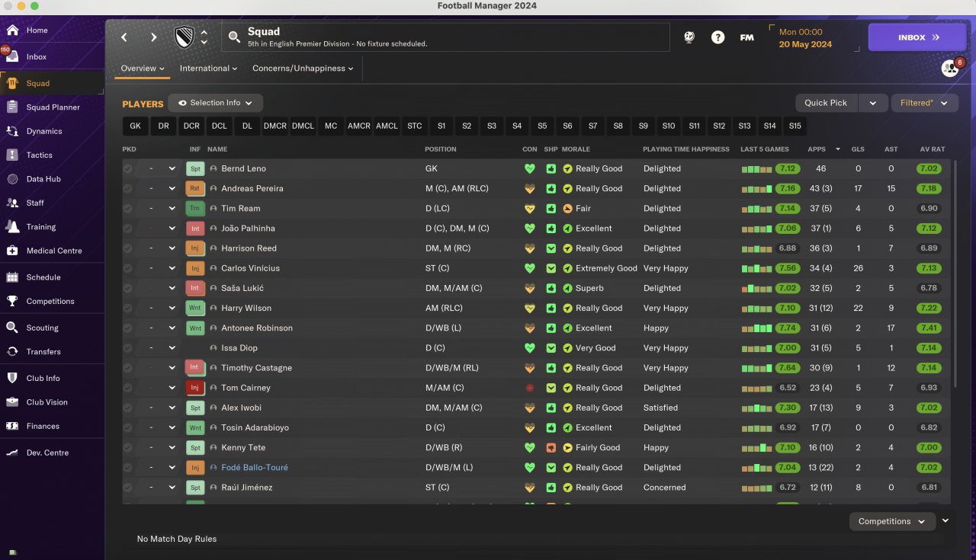This screenshot has width=976, height=560.
Task: Open Squad Planner in sidebar
Action: point(52,107)
